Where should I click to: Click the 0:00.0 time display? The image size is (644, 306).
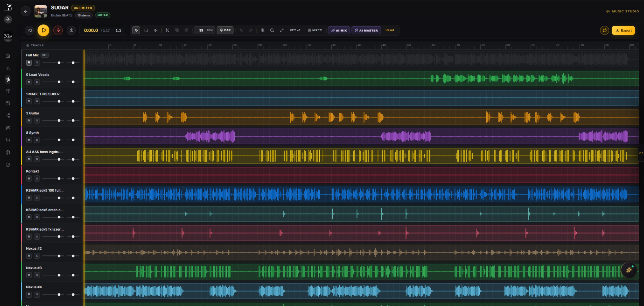tap(91, 30)
